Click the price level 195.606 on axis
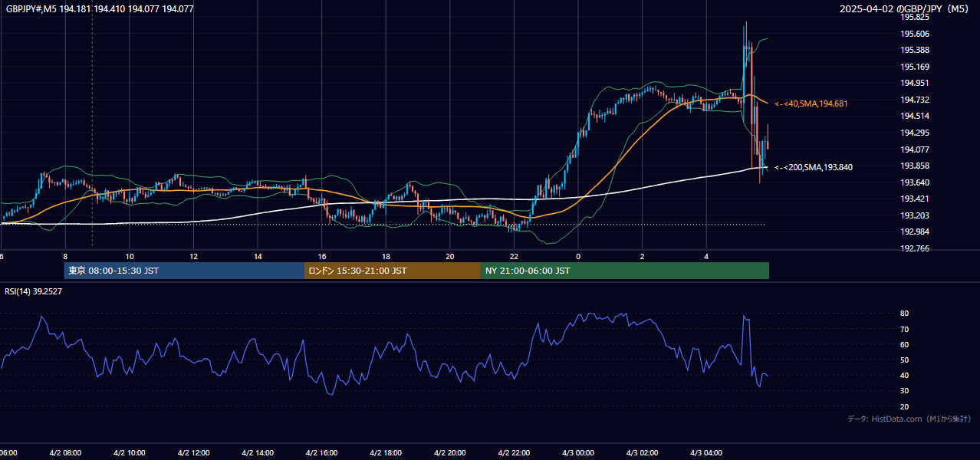Image resolution: width=980 pixels, height=460 pixels. 915,34
